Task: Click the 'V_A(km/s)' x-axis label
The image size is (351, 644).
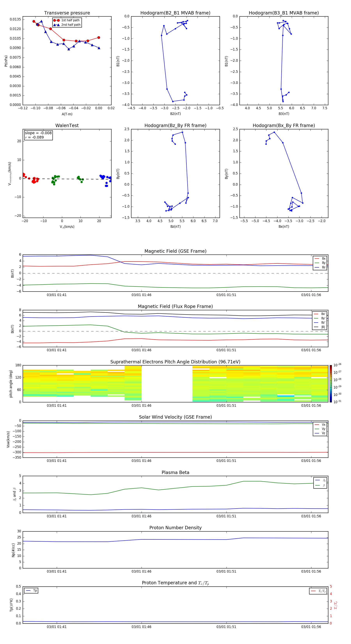Action: click(67, 227)
